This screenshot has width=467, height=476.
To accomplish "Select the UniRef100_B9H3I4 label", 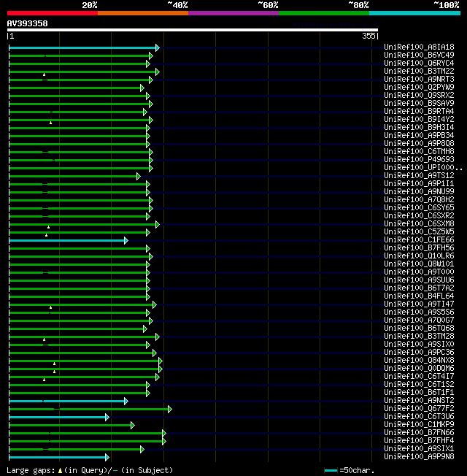I will 419,127.
